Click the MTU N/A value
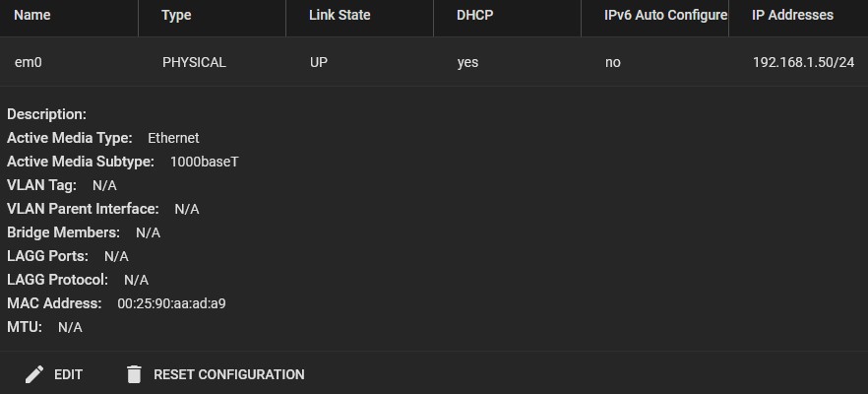The height and width of the screenshot is (394, 868). click(x=70, y=327)
